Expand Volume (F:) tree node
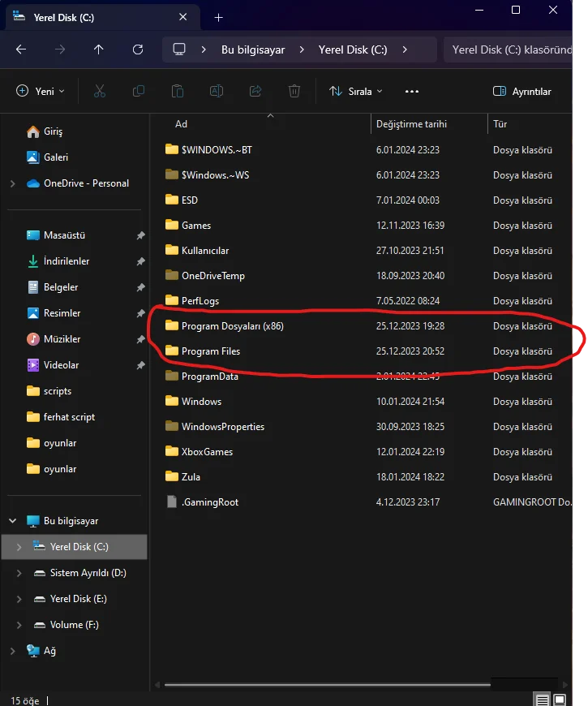The width and height of the screenshot is (588, 706). coord(19,625)
